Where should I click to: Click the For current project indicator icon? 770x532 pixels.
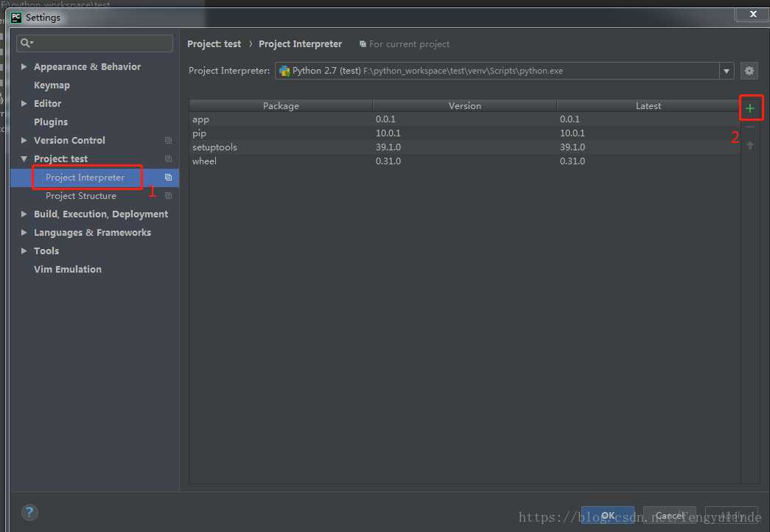click(363, 44)
